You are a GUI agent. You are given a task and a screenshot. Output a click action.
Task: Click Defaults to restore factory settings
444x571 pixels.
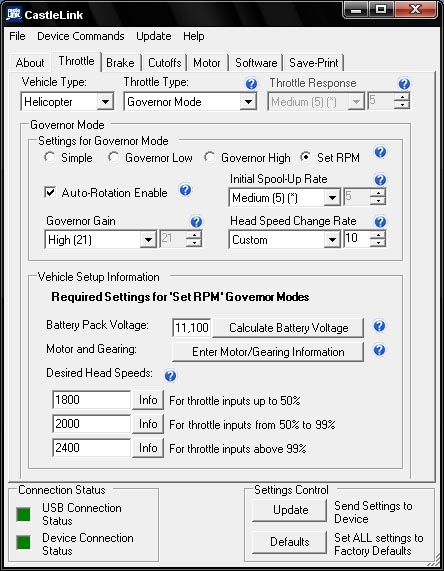tap(290, 542)
